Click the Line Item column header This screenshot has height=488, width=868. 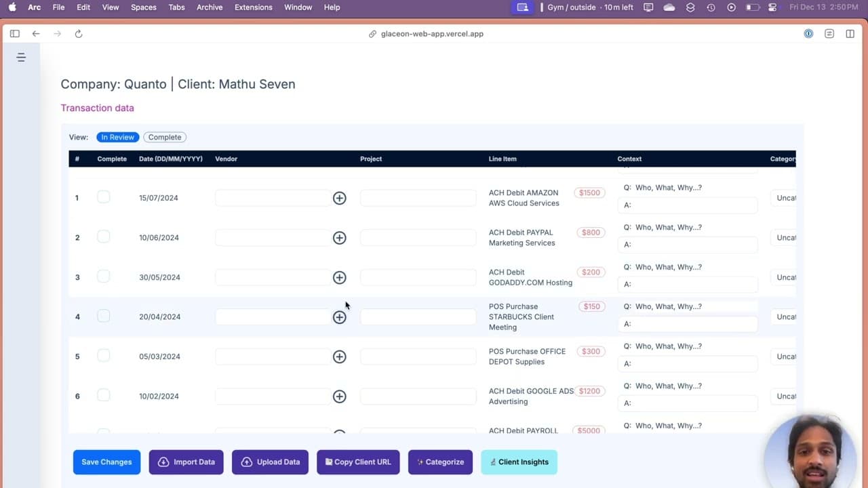(x=502, y=159)
